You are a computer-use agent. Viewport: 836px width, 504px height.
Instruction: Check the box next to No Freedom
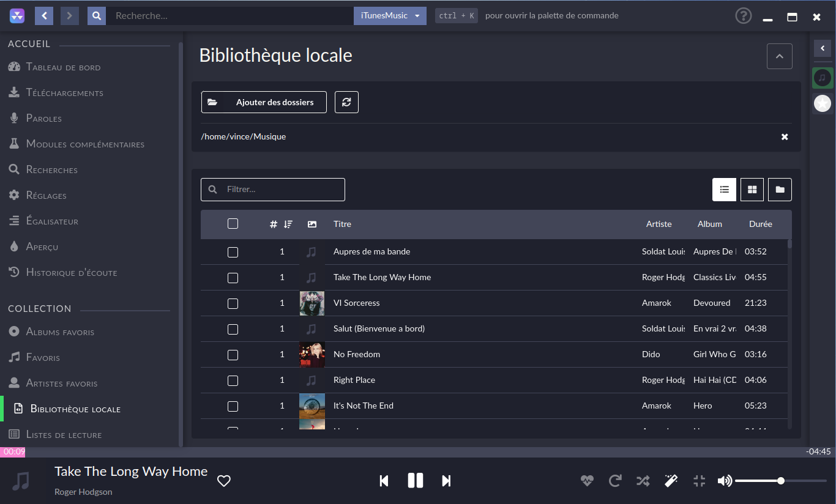pyautogui.click(x=233, y=355)
